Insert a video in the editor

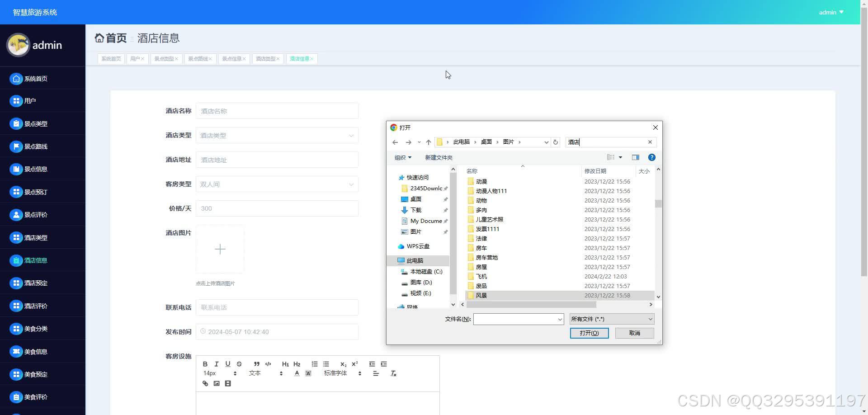(x=228, y=383)
